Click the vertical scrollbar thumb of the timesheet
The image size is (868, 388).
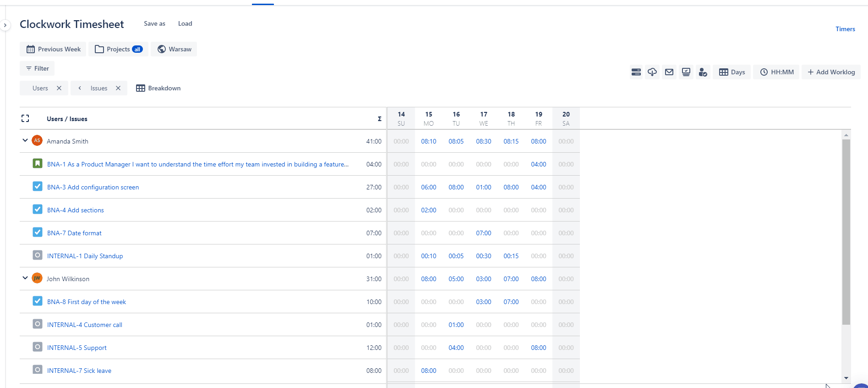(x=846, y=232)
